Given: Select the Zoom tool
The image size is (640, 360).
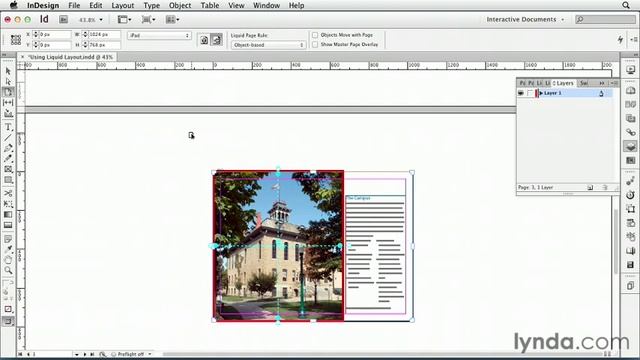Looking at the screenshot, I should (x=8, y=270).
